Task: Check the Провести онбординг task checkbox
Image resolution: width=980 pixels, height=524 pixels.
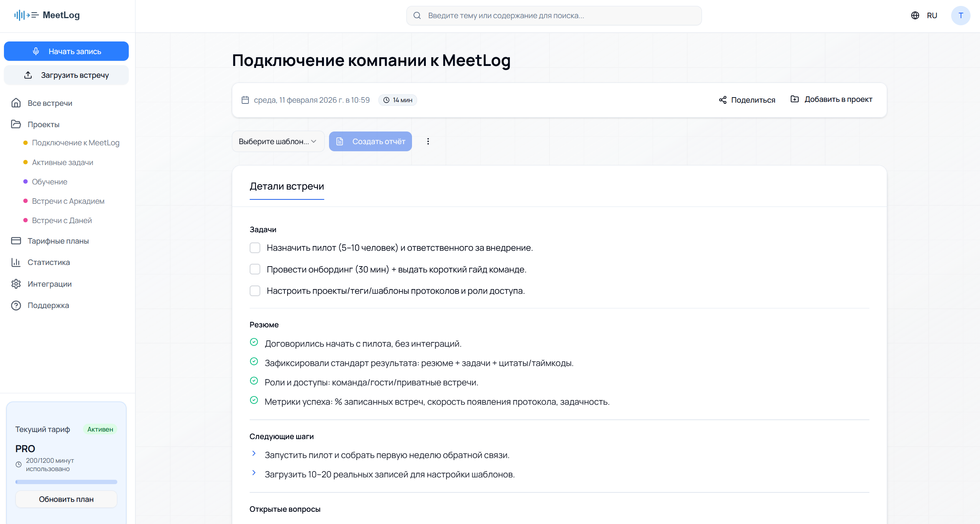Action: (255, 269)
